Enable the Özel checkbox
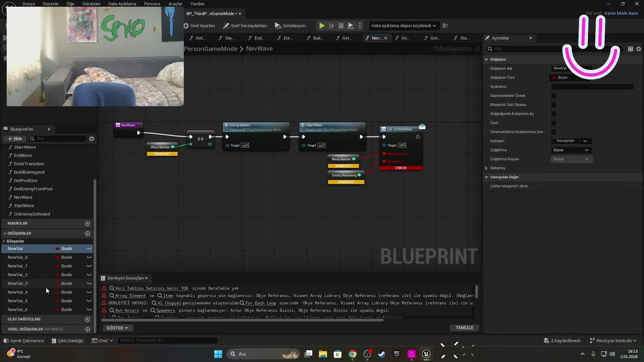This screenshot has width=644, height=362. tap(553, 123)
